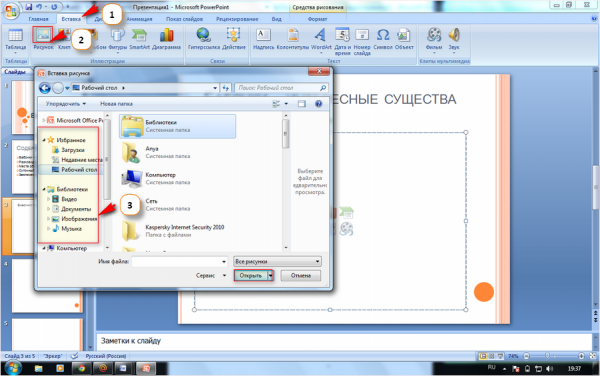Expand the file name history dropdown

[224, 262]
